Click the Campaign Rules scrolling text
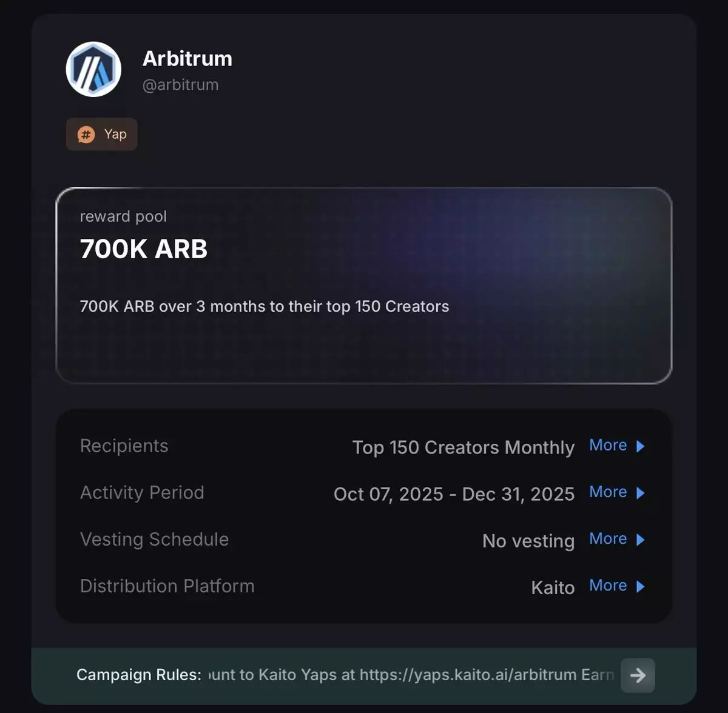Screen dimensions: 728x713 click(x=411, y=675)
